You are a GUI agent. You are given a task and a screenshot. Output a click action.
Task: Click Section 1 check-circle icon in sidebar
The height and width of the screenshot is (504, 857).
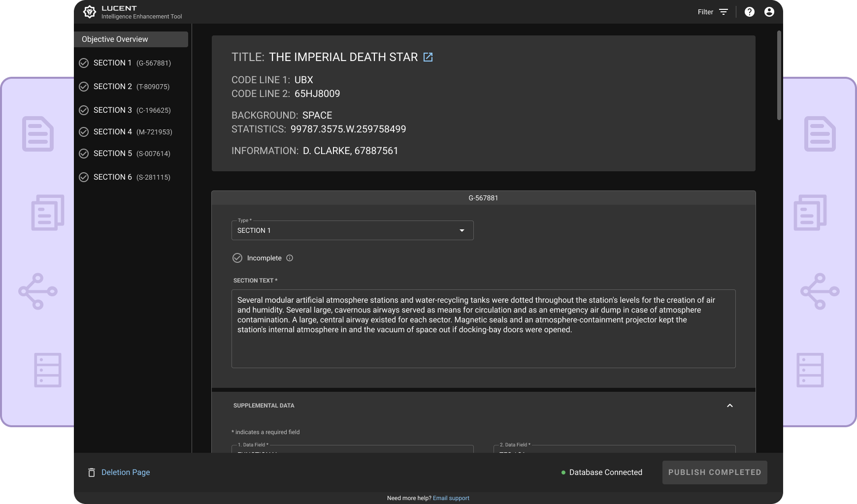(x=84, y=63)
